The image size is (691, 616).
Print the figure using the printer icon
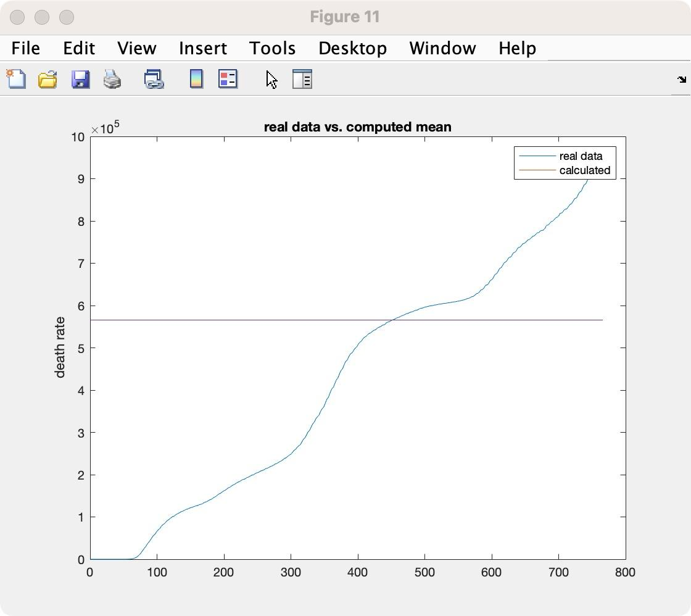pos(112,79)
